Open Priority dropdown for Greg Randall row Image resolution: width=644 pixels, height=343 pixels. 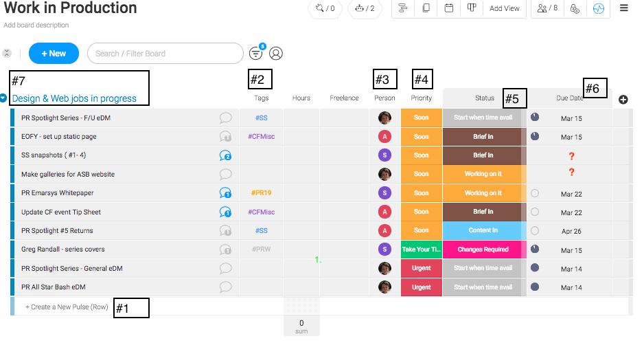tap(422, 250)
